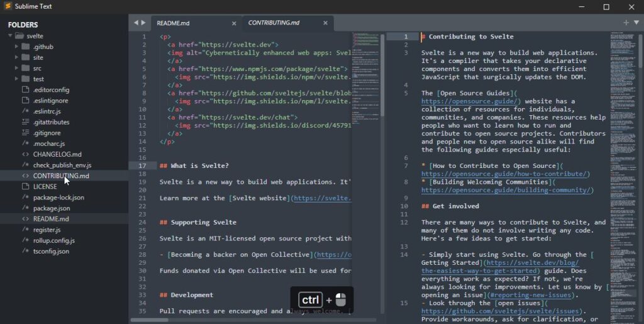This screenshot has height=324, width=644.
Task: Add new tab with plus icon
Action: tap(626, 23)
